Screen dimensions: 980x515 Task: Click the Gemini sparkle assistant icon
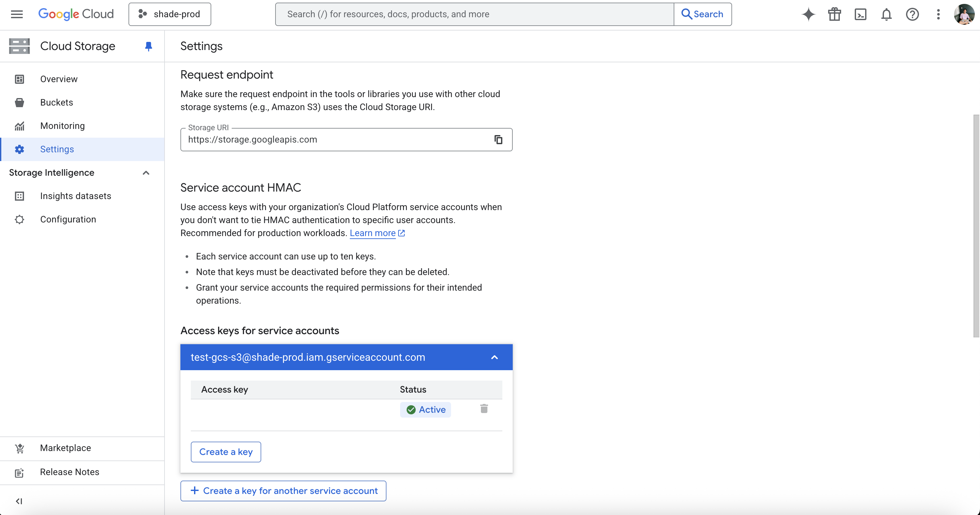[x=808, y=14]
